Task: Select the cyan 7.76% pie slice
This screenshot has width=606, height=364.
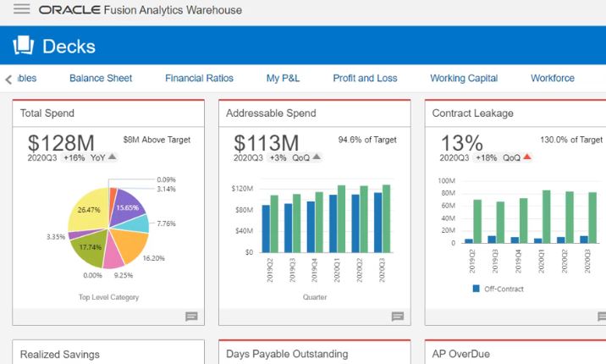Action: (x=139, y=224)
